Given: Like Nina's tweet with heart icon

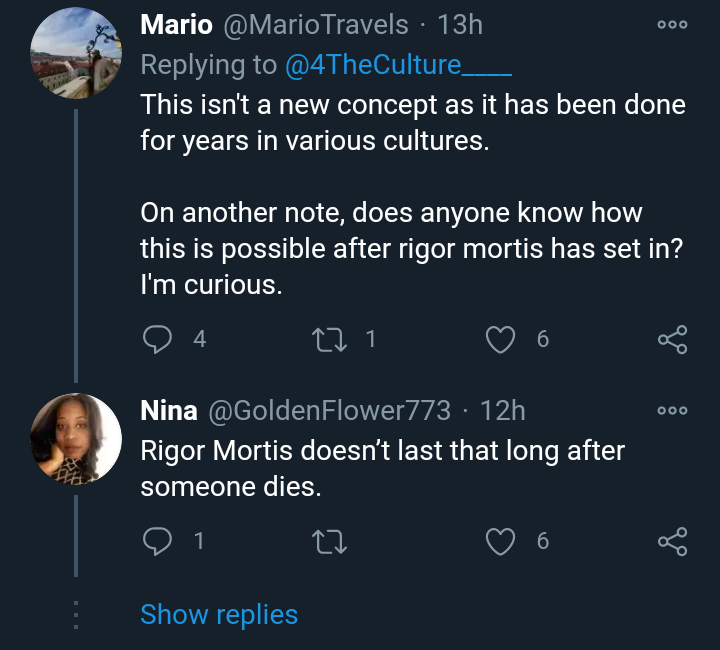Looking at the screenshot, I should pos(500,541).
